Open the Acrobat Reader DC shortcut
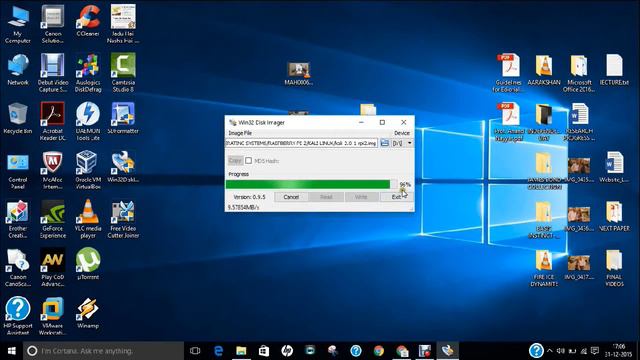Viewport: 640px width, 360px height. pyautogui.click(x=53, y=121)
